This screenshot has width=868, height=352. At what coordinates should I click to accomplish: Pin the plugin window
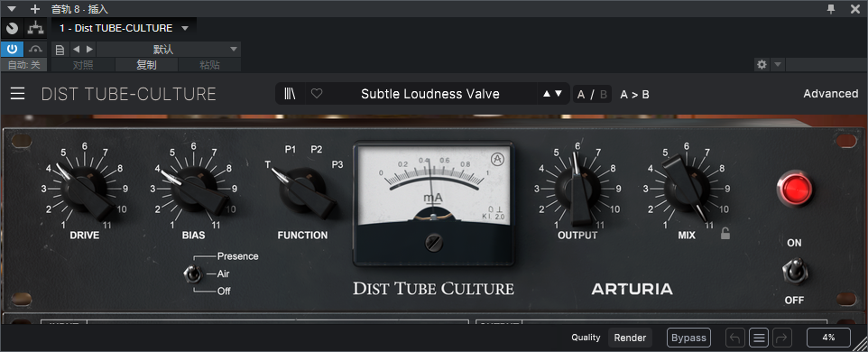click(x=830, y=9)
